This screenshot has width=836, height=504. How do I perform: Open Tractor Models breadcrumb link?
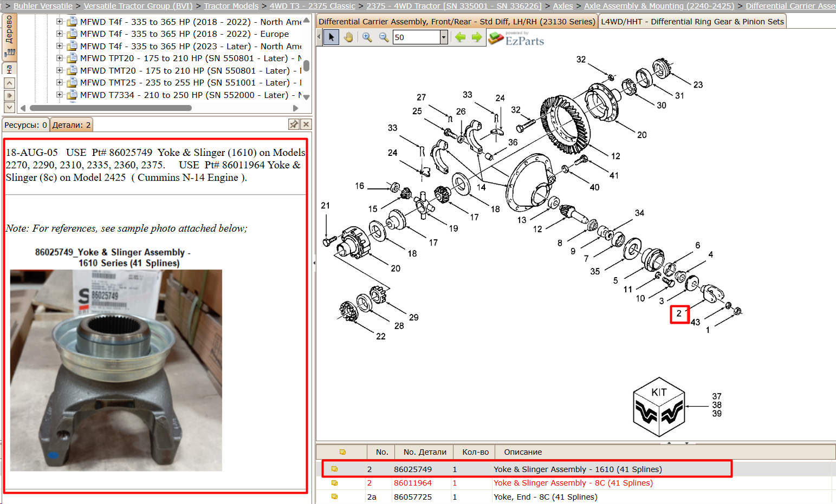[231, 6]
